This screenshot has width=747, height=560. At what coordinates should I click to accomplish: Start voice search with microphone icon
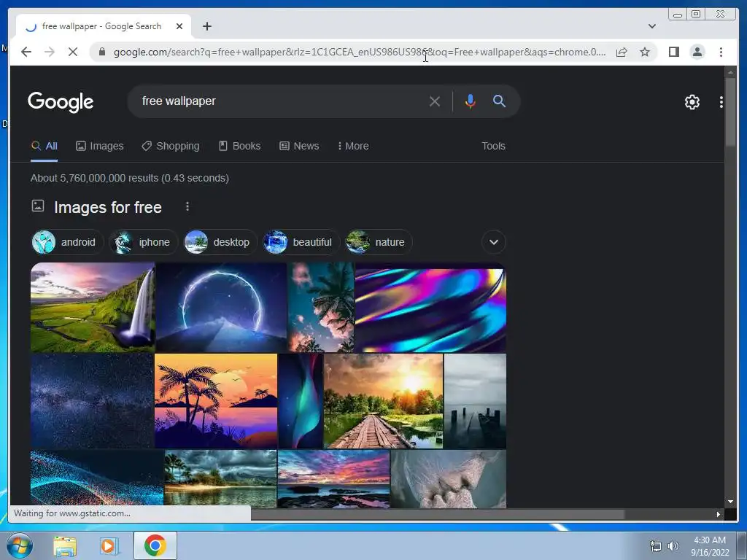[471, 101]
